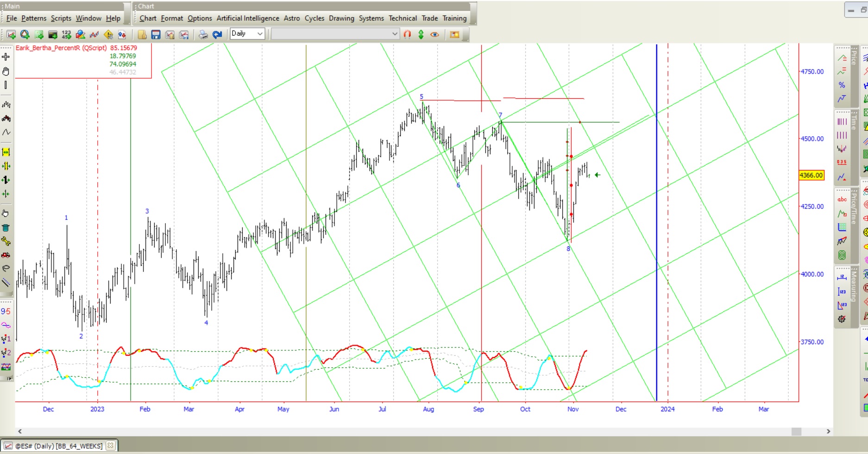Select the pointing hand selection tool

[x=6, y=214]
